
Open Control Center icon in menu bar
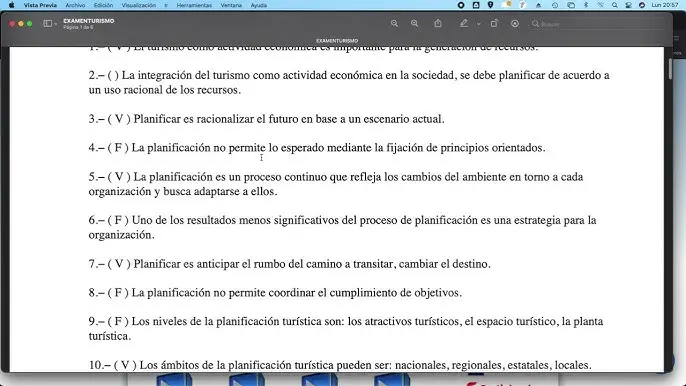(628, 5)
